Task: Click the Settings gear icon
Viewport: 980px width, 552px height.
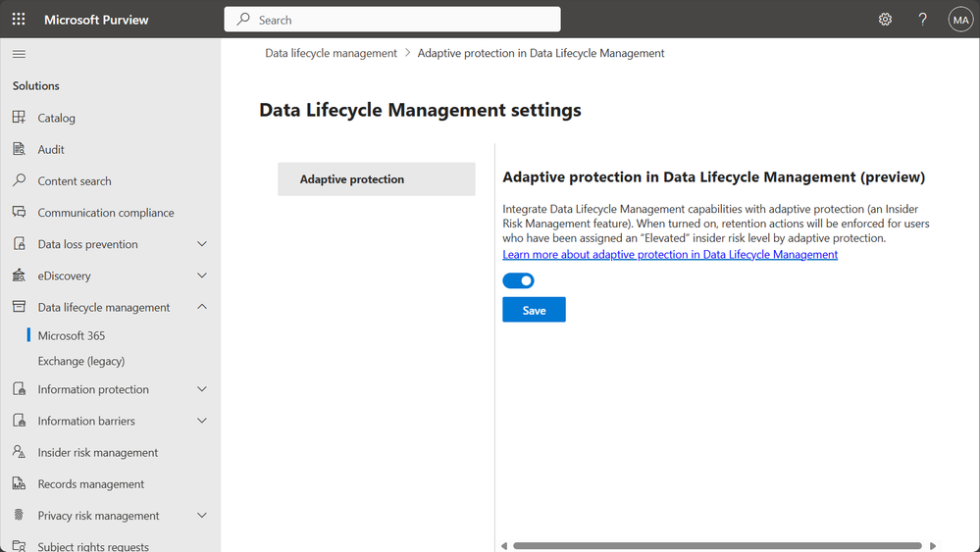Action: pyautogui.click(x=885, y=20)
